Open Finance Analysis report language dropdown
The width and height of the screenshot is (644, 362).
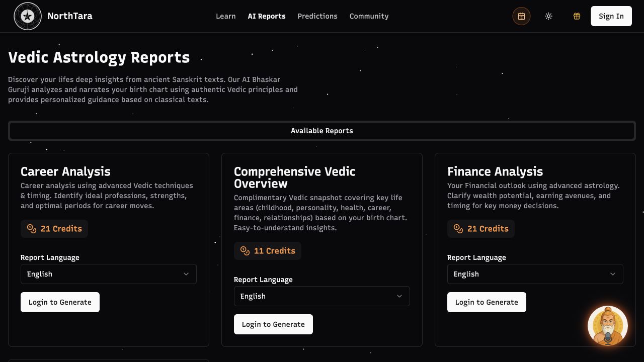pos(535,274)
